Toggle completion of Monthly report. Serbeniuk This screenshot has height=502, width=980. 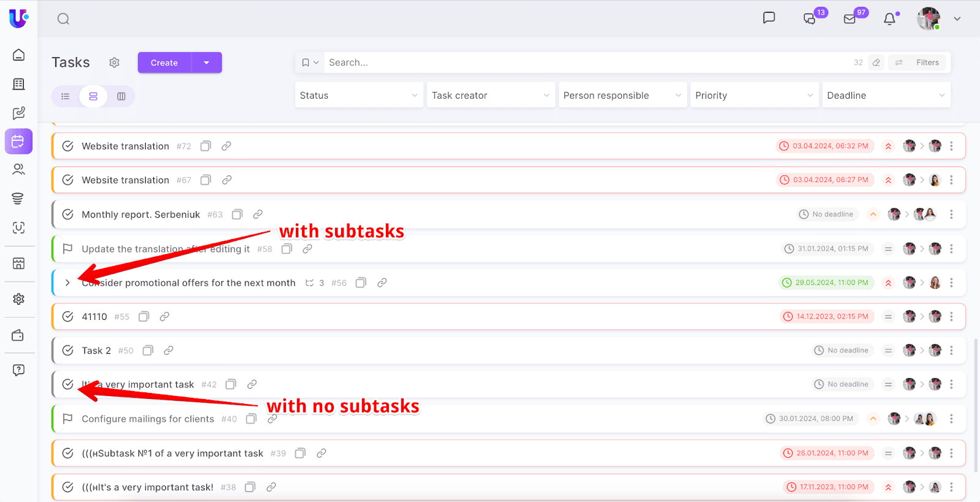pos(68,215)
